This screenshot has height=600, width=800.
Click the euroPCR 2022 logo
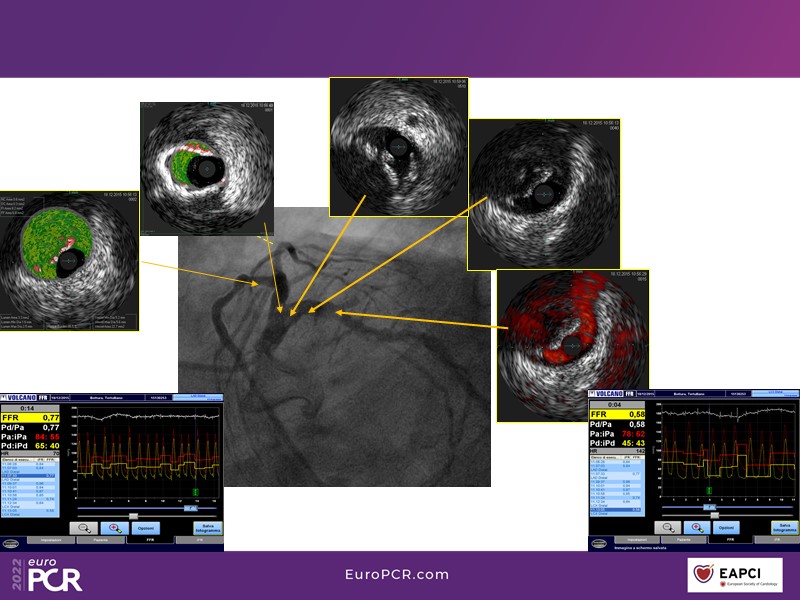(x=47, y=575)
